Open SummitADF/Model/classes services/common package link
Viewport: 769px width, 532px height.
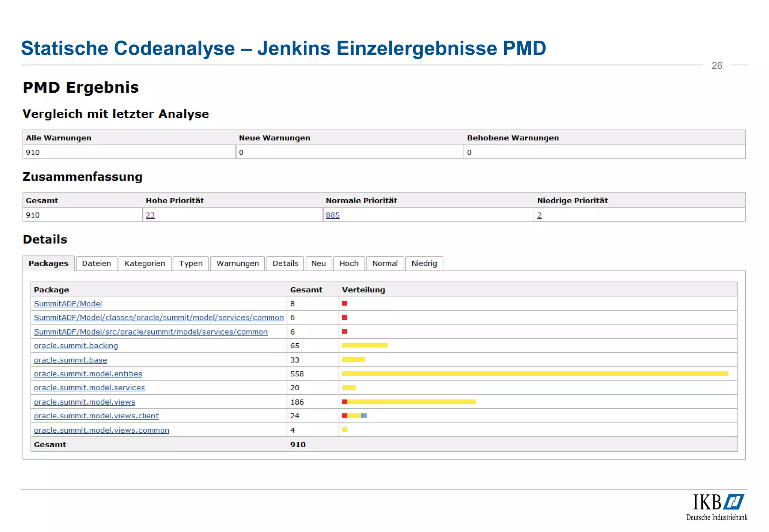coord(159,317)
